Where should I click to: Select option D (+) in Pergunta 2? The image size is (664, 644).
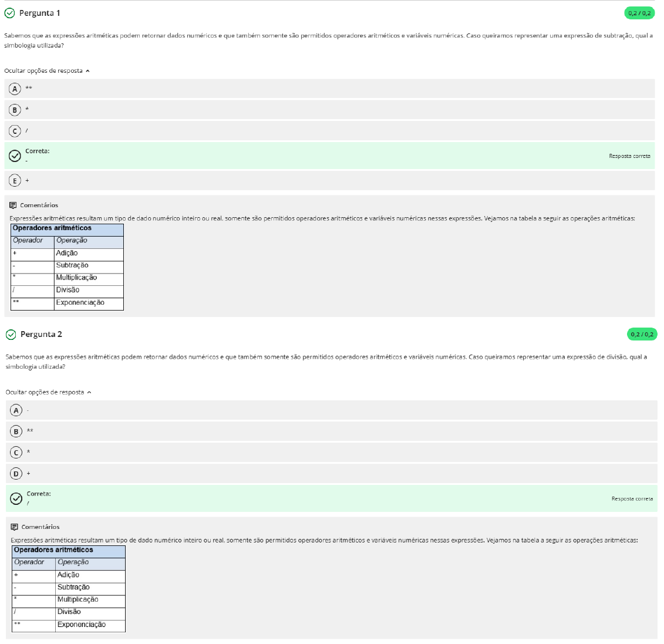coord(16,473)
